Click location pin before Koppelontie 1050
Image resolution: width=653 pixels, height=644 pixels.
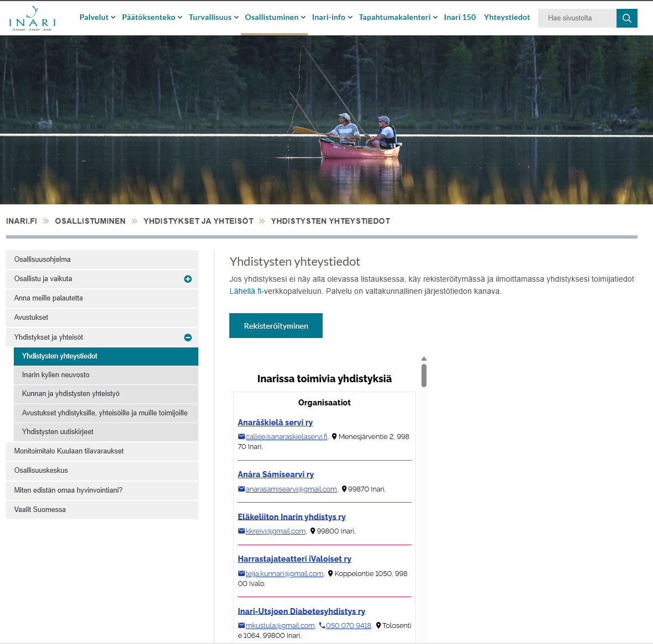click(x=330, y=574)
